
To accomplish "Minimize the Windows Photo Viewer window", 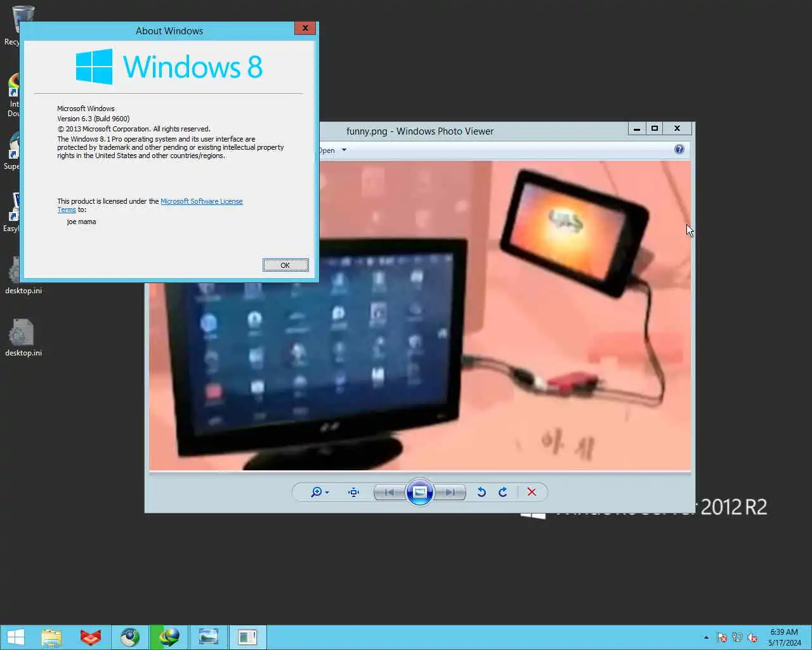I will pos(637,129).
